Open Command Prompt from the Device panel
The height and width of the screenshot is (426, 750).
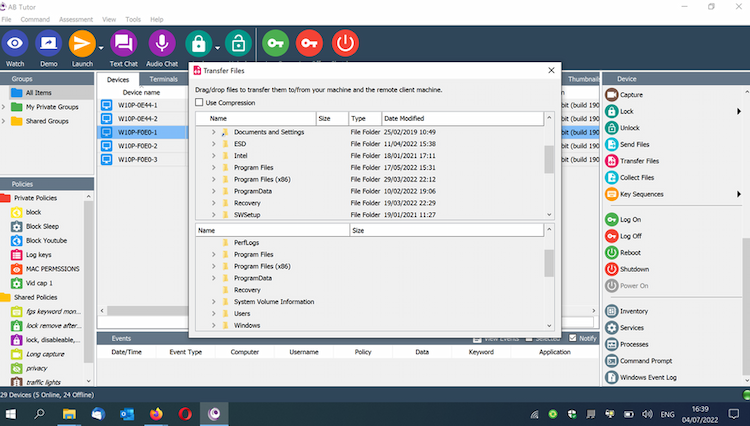pos(647,360)
